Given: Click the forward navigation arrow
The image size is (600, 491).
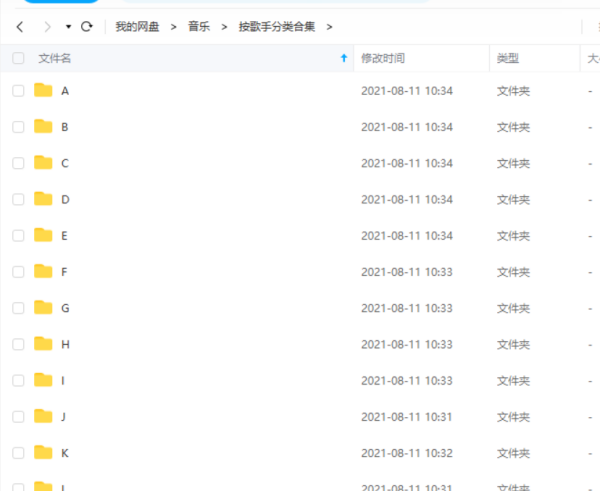Looking at the screenshot, I should click(x=46, y=26).
